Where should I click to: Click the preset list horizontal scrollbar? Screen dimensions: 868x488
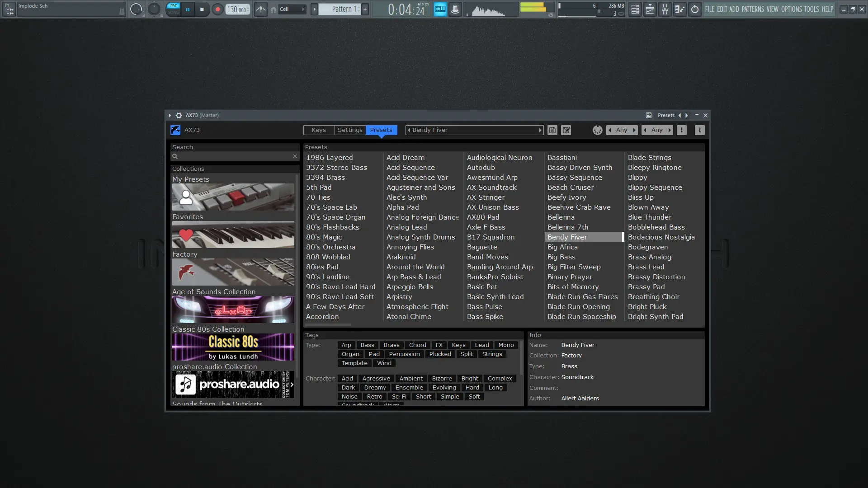pyautogui.click(x=328, y=325)
